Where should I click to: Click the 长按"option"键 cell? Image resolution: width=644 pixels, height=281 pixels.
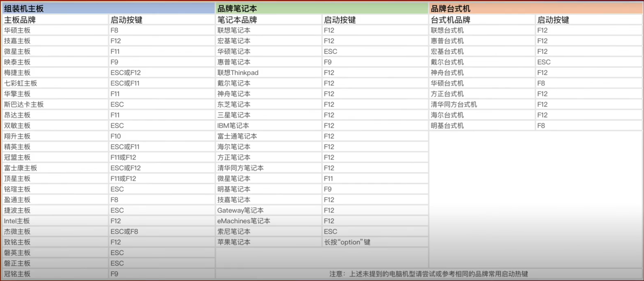[347, 242]
